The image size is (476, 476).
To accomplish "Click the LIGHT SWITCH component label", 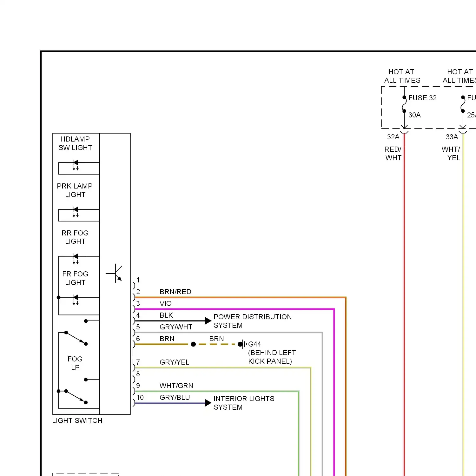I will click(77, 420).
